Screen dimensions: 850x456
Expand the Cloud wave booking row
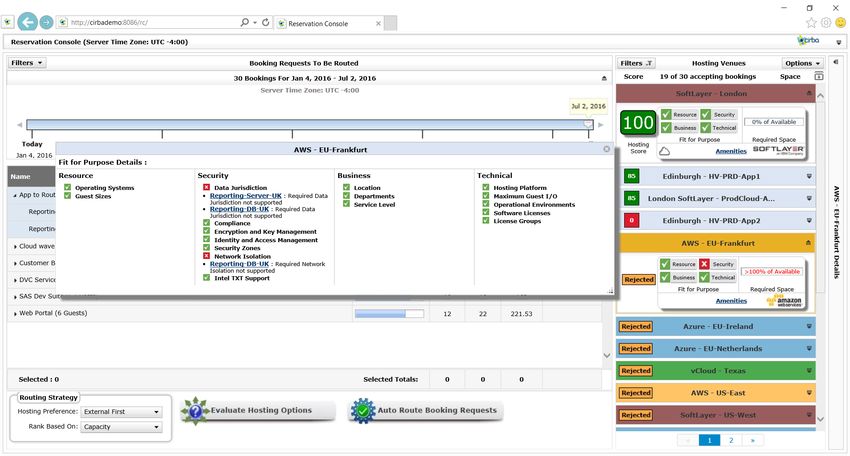15,247
